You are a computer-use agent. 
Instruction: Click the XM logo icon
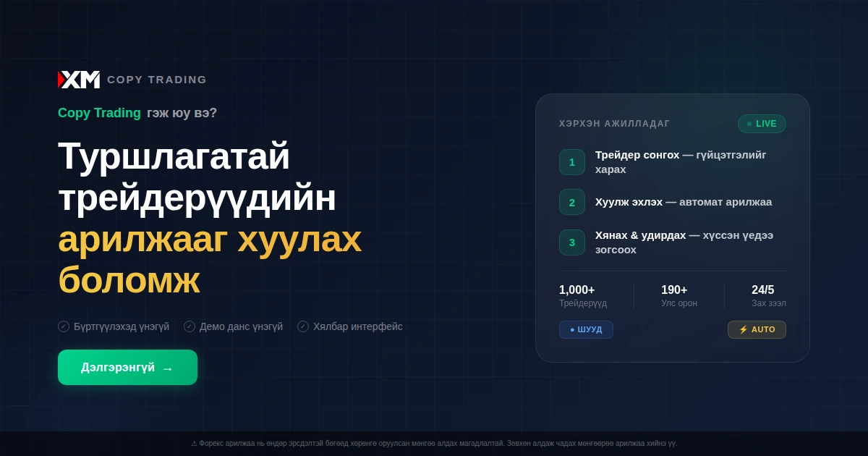[x=79, y=80]
